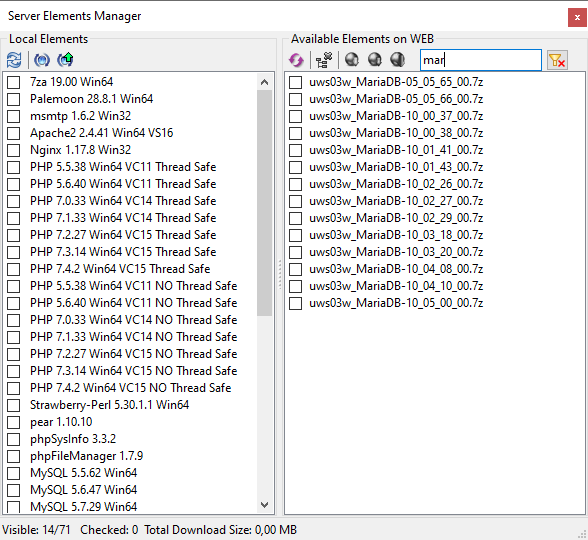Viewport: 588px width, 540px height.
Task: Select the Nginx 1.17.8 Win32 checkbox
Action: pos(14,150)
